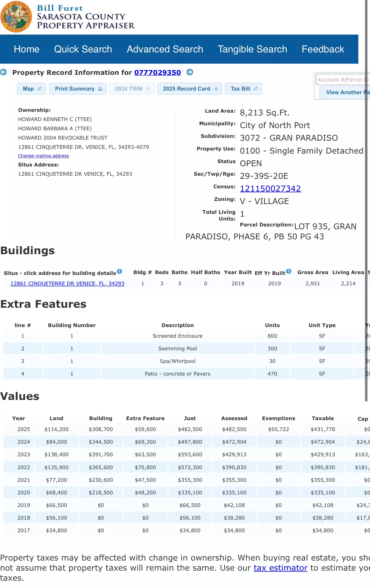370x588 pixels.
Task: Click 2018 Taxable value $38,280
Action: 323,518
